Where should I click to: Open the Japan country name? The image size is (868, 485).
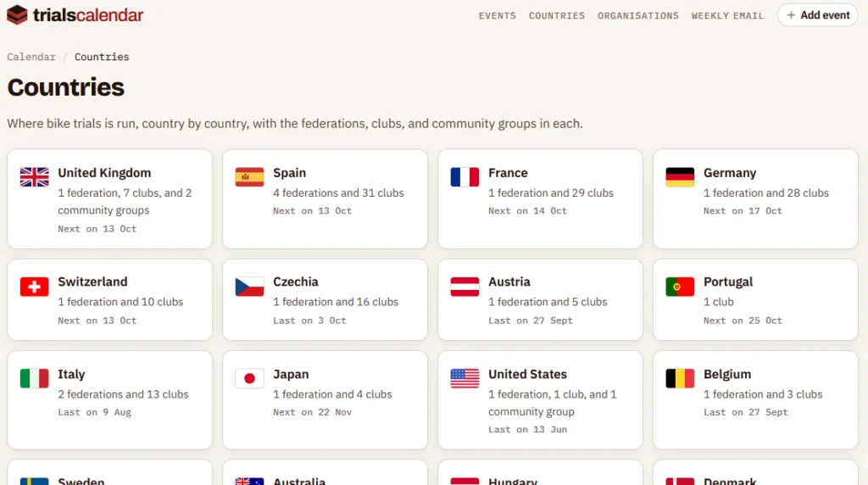[x=291, y=374]
